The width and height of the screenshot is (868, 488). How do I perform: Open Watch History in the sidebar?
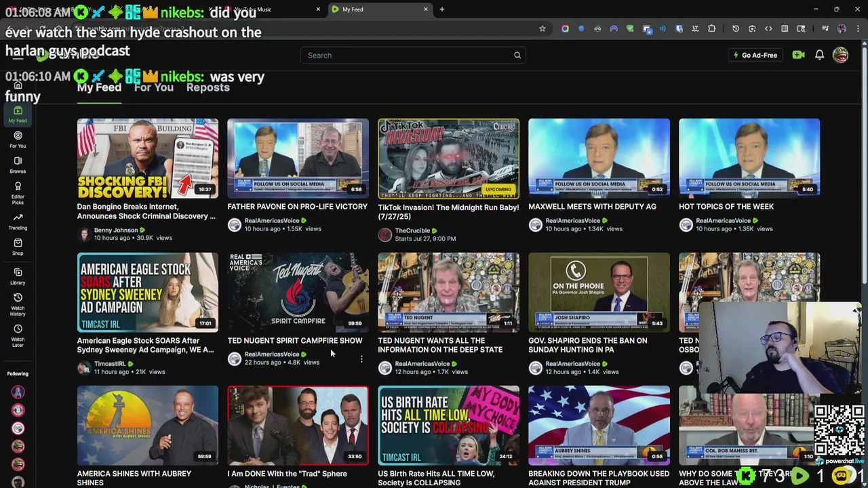coord(18,305)
